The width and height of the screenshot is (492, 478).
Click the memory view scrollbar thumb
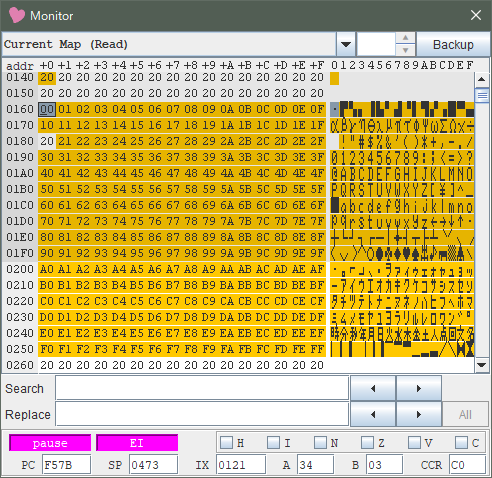tap(482, 96)
